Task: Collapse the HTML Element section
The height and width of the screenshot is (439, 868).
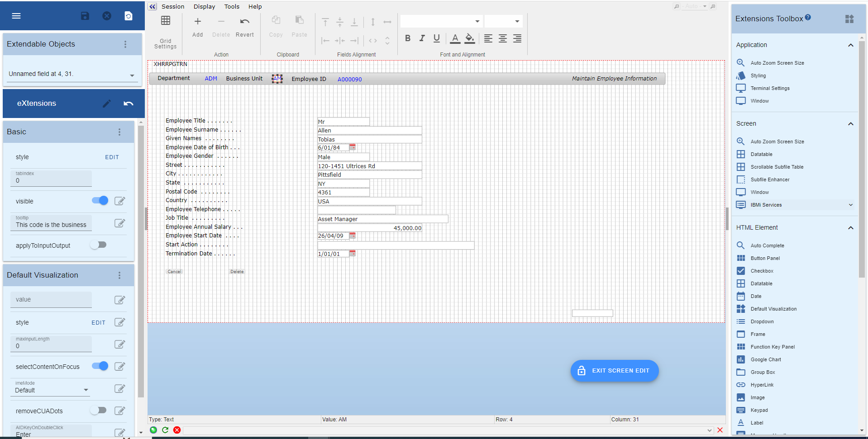Action: tap(850, 228)
